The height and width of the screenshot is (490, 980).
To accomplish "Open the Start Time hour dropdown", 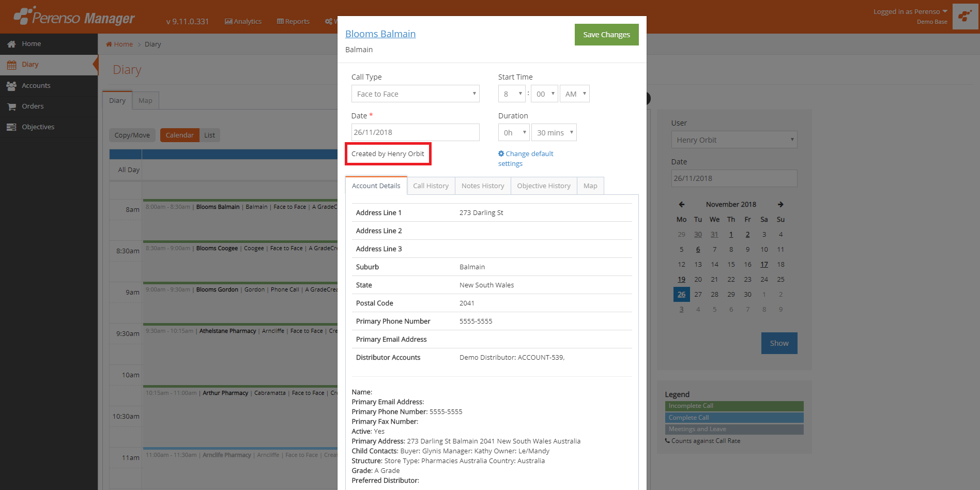I will (512, 94).
